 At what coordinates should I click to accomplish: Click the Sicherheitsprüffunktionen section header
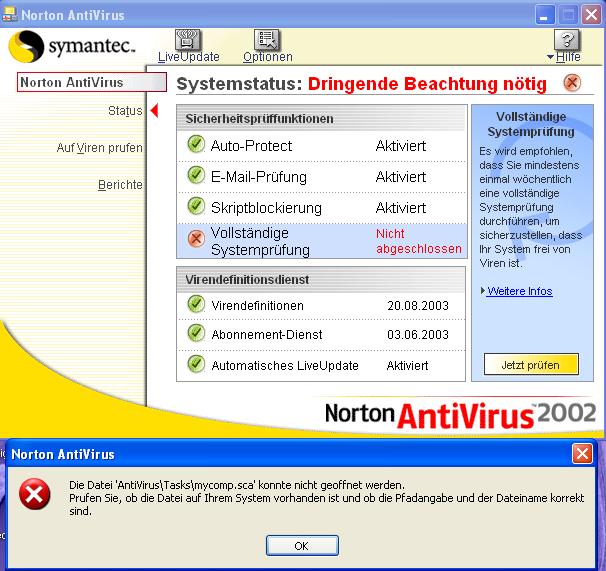[x=321, y=119]
